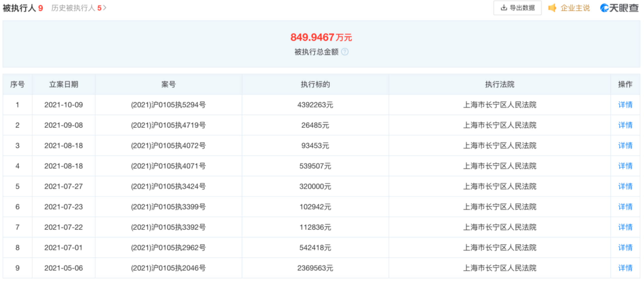Expand the chevron next to 历史被执行人 5
The image size is (644, 282).
(105, 8)
